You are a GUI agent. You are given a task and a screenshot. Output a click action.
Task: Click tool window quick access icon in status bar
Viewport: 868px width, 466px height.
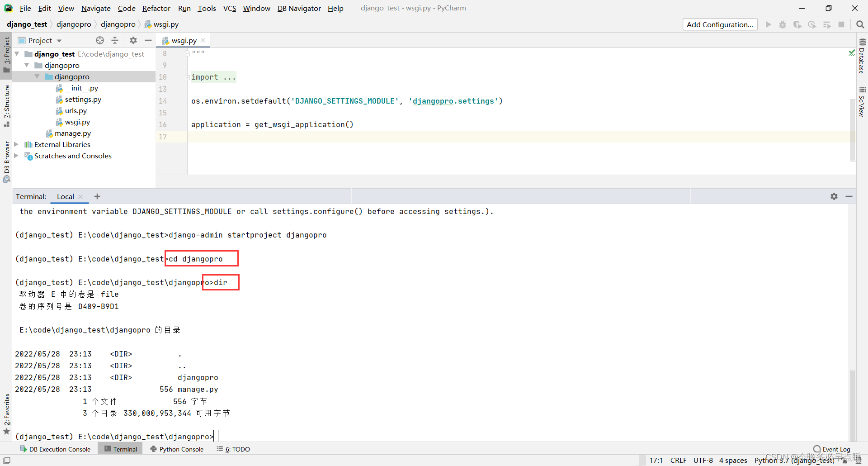tap(7, 461)
